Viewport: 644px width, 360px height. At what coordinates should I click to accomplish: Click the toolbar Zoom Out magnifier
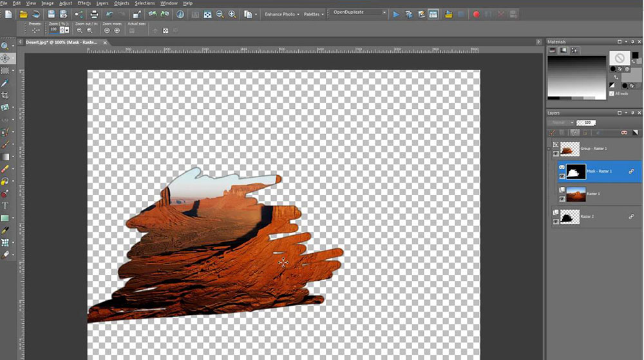(x=220, y=14)
